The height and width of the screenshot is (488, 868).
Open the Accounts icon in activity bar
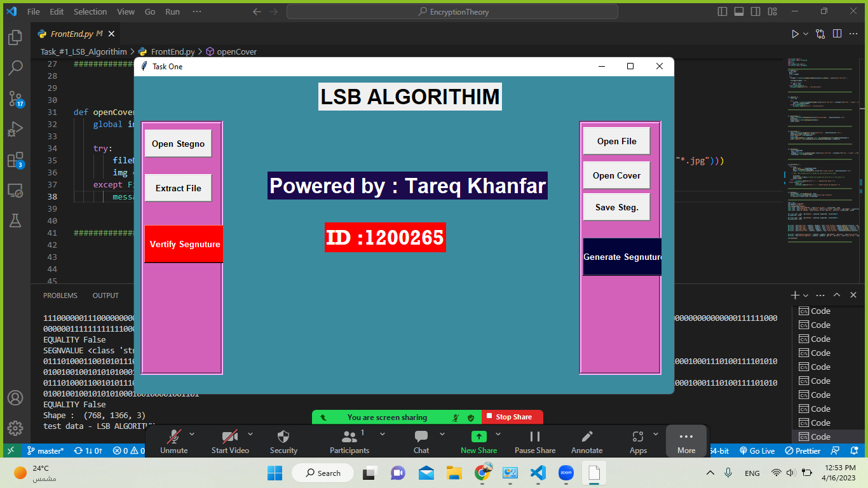pyautogui.click(x=15, y=398)
